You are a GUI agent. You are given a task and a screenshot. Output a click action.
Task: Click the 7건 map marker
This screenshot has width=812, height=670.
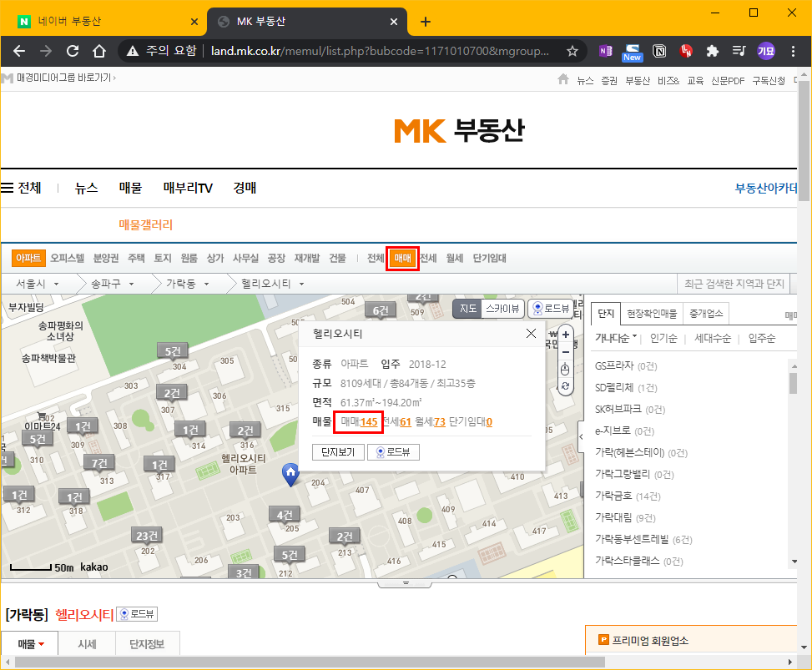pyautogui.click(x=99, y=462)
